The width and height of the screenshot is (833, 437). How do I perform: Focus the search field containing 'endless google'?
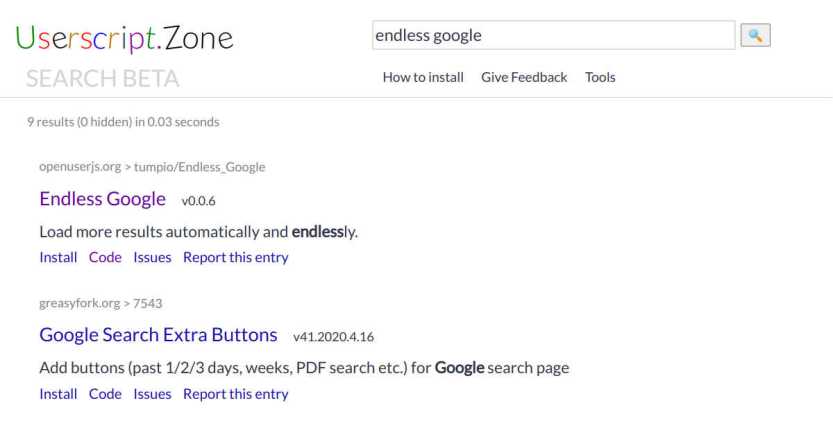click(x=552, y=36)
